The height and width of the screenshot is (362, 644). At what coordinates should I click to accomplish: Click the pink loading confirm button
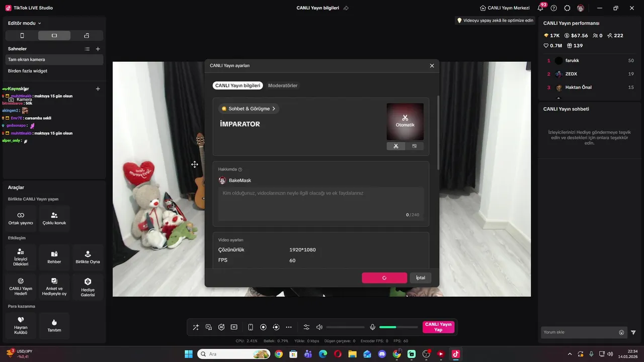(384, 278)
